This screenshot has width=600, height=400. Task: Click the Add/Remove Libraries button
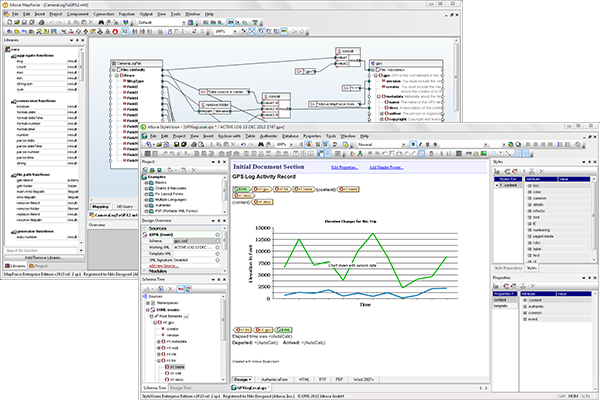tap(45, 258)
